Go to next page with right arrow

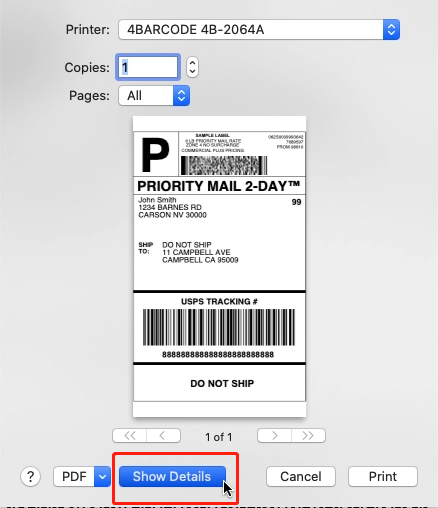tap(274, 436)
